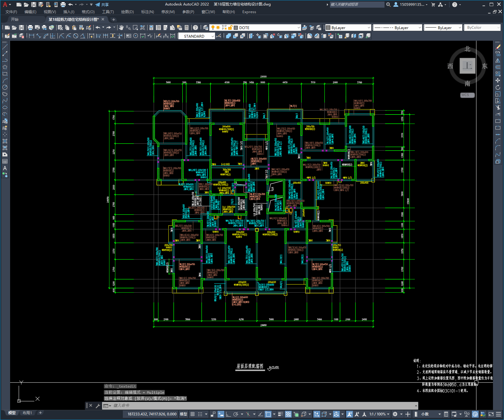
Task: Click the Save icon in quick access toolbar
Action: click(33, 5)
